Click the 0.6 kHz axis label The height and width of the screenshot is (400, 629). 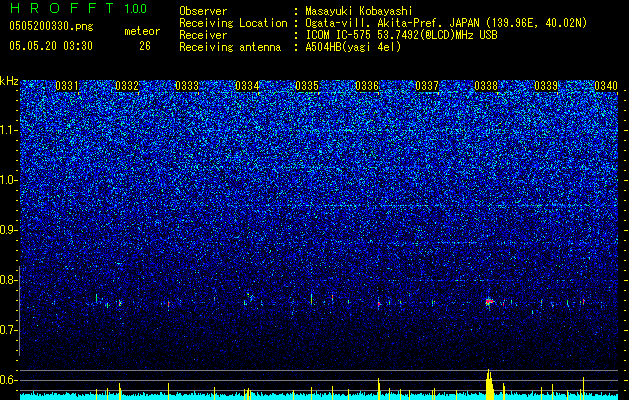click(8, 380)
